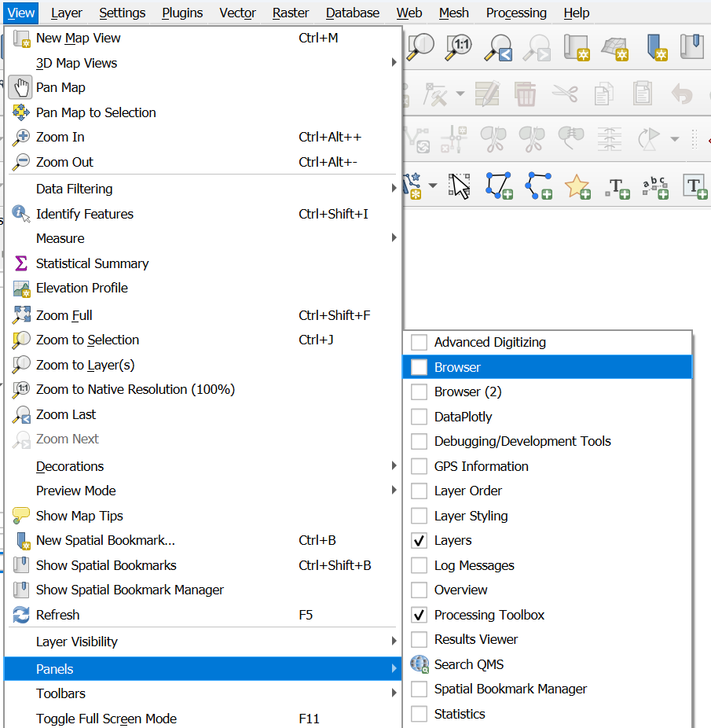711x728 pixels.
Task: Toggle the Layer Styling panel on
Action: (x=420, y=516)
